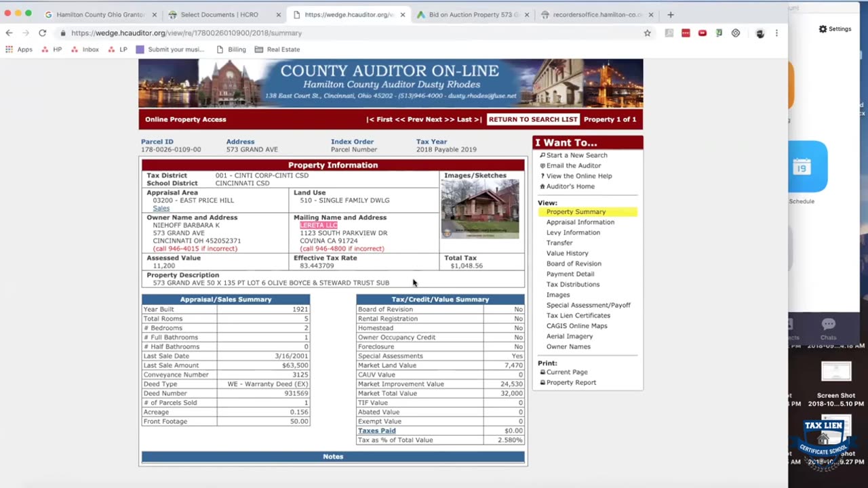Image resolution: width=868 pixels, height=488 pixels.
Task: Click the Total Tax value $1,048.56
Action: [x=467, y=266]
